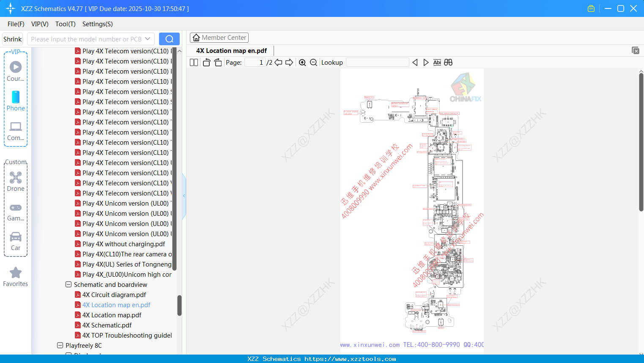Click the sidebar collapse handle
The height and width of the screenshot is (363, 644).
[184, 196]
